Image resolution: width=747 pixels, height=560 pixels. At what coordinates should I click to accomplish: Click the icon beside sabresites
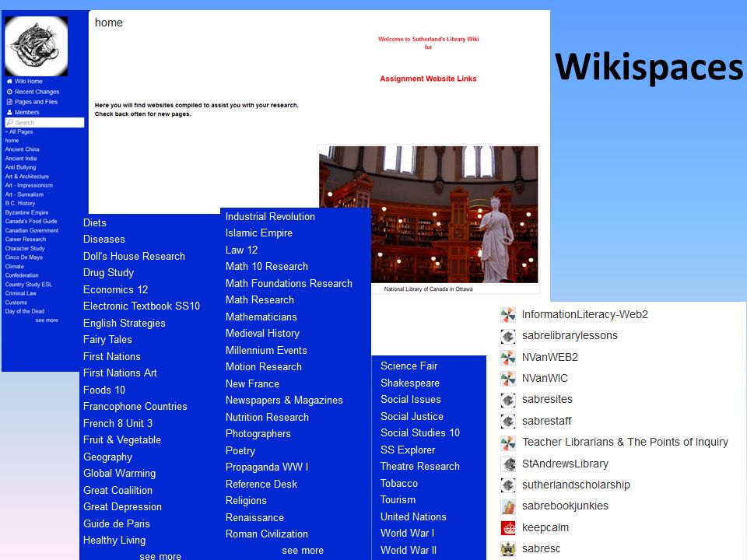pyautogui.click(x=508, y=400)
